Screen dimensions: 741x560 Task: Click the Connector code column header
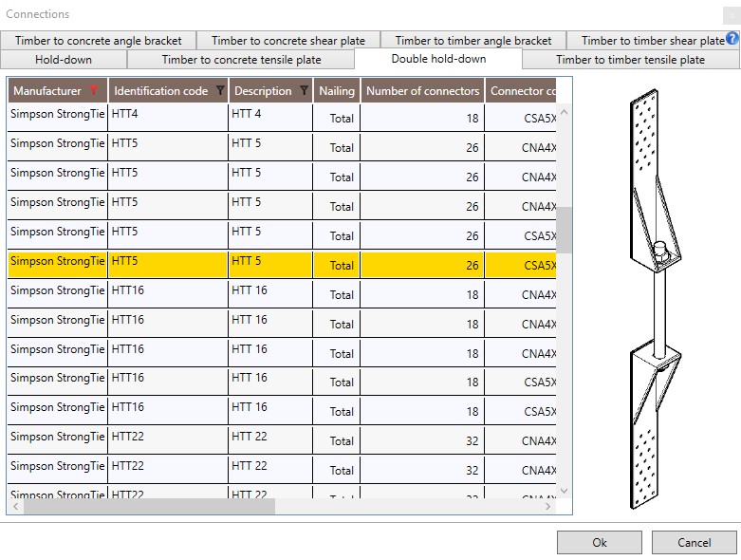click(x=521, y=90)
